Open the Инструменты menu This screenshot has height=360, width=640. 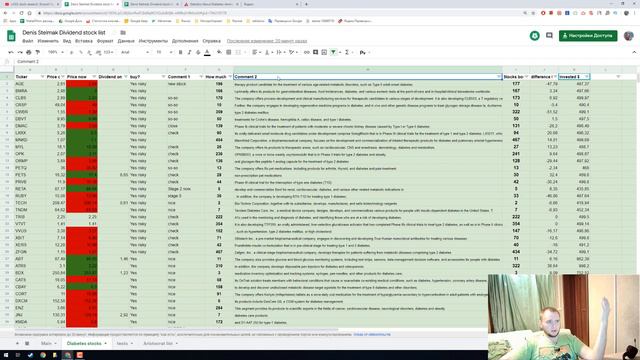tap(153, 41)
